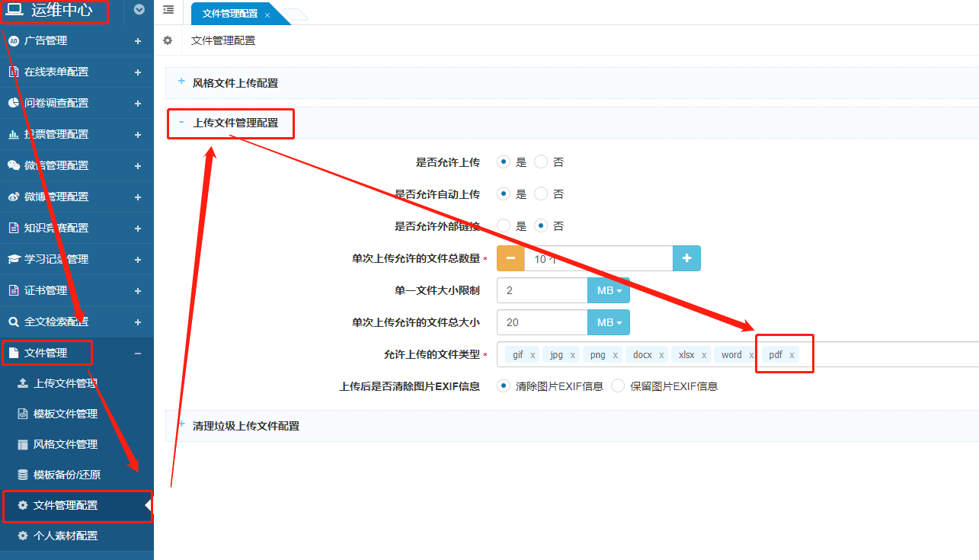Viewport: 979px width, 560px height.
Task: Expand the 清理垃圾上传文件配置 section
Action: click(245, 426)
